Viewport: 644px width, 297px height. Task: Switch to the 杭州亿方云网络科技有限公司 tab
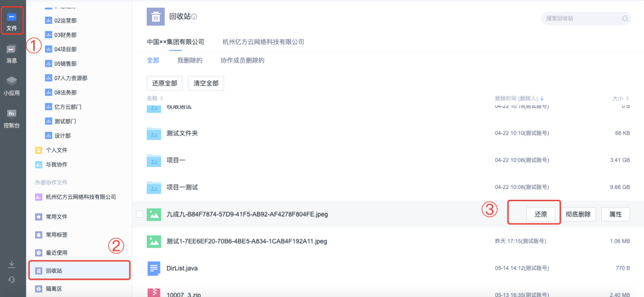[263, 42]
